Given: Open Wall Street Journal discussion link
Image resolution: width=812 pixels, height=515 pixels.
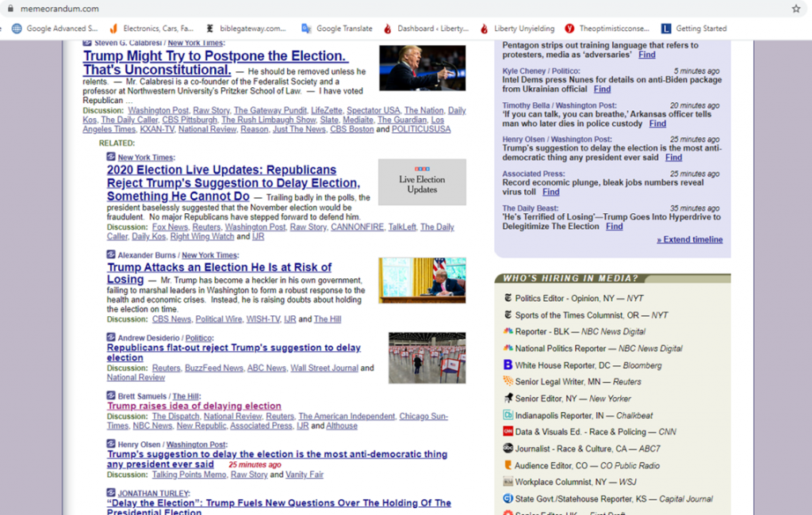Looking at the screenshot, I should 324,368.
